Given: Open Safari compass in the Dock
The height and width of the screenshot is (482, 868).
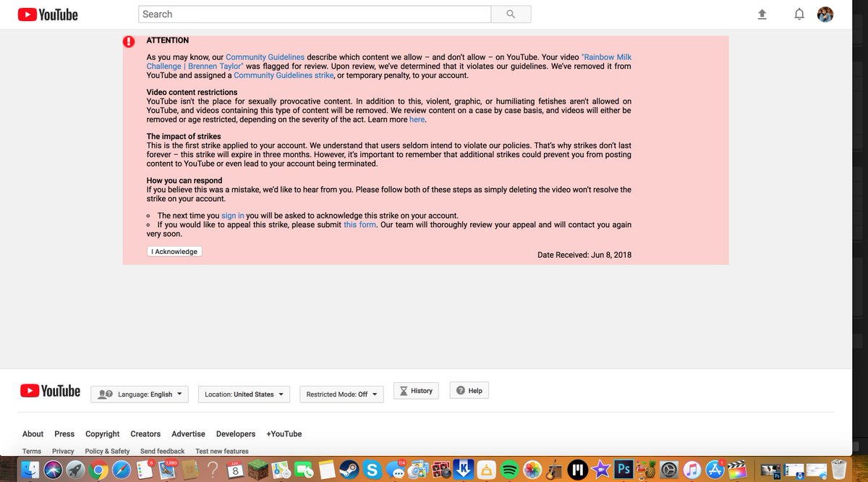Looking at the screenshot, I should coord(122,470).
